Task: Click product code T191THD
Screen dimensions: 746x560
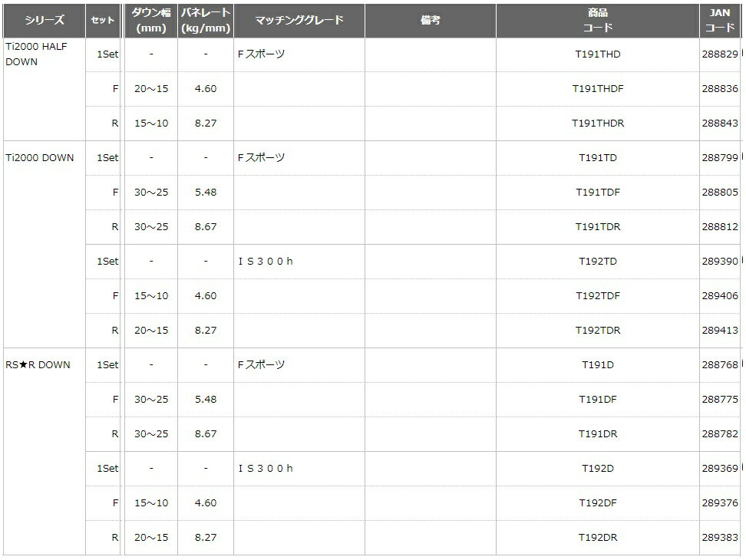Action: coord(597,54)
